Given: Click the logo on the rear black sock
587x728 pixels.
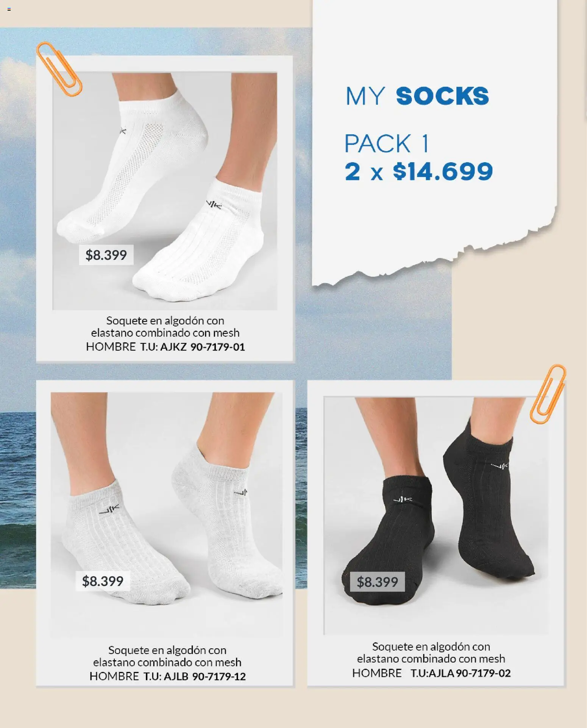Looking at the screenshot, I should tap(499, 465).
